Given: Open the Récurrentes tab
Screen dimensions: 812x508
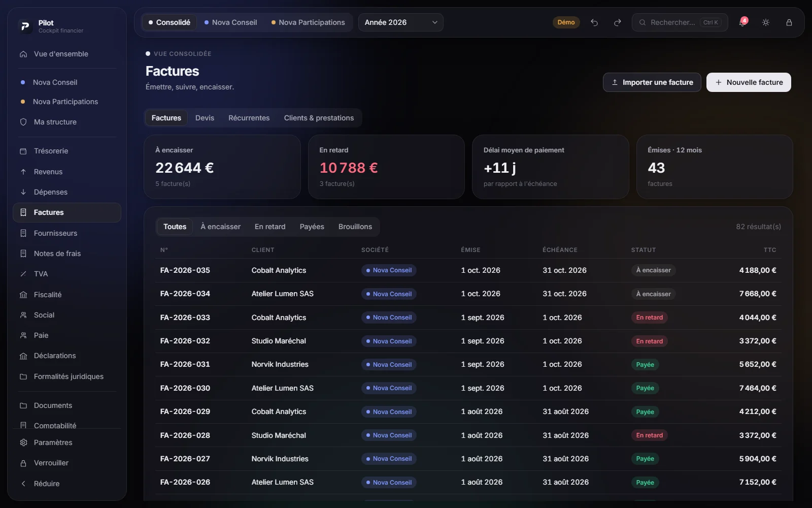Looking at the screenshot, I should click(249, 118).
